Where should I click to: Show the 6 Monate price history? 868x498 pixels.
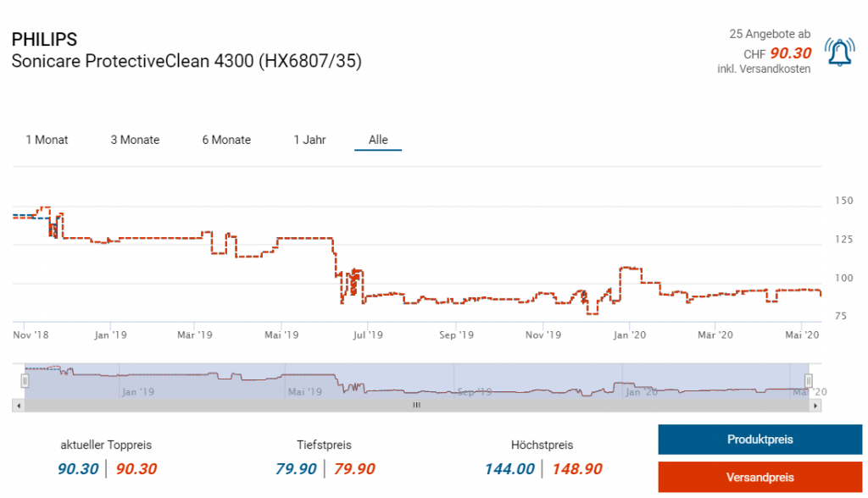pyautogui.click(x=226, y=140)
